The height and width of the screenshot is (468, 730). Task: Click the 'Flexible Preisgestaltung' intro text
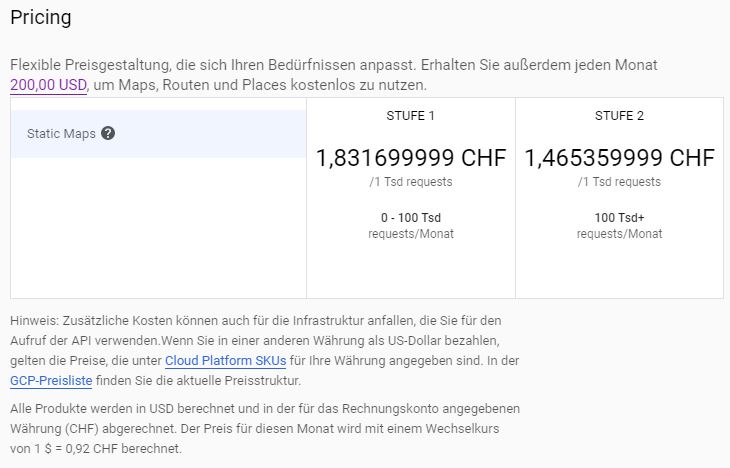(330, 65)
